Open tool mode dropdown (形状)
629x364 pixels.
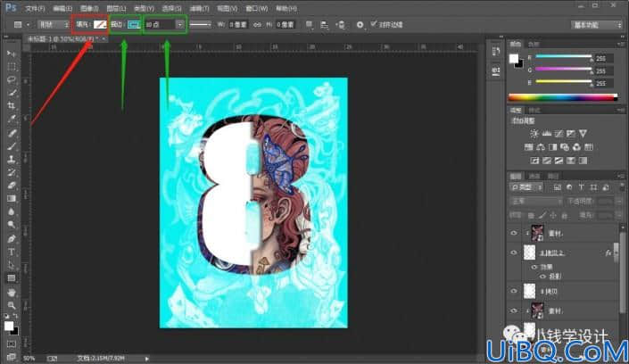pos(54,25)
